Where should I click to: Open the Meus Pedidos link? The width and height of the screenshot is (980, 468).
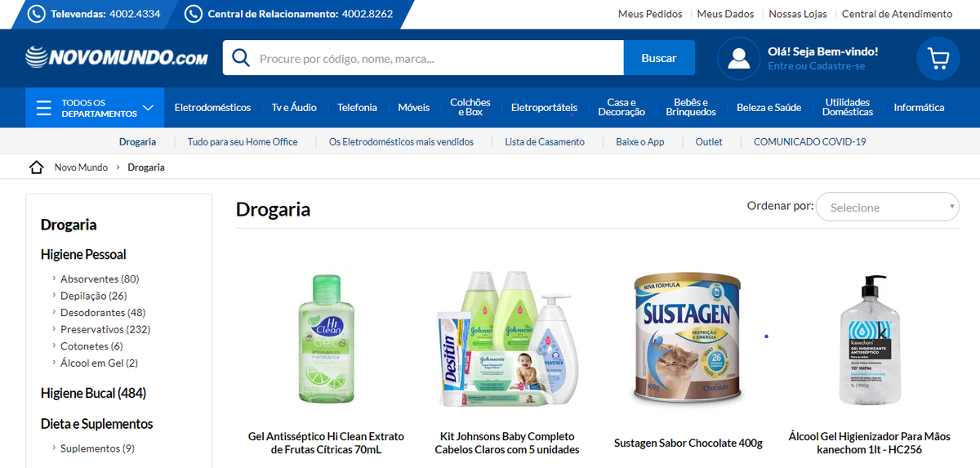coord(650,14)
